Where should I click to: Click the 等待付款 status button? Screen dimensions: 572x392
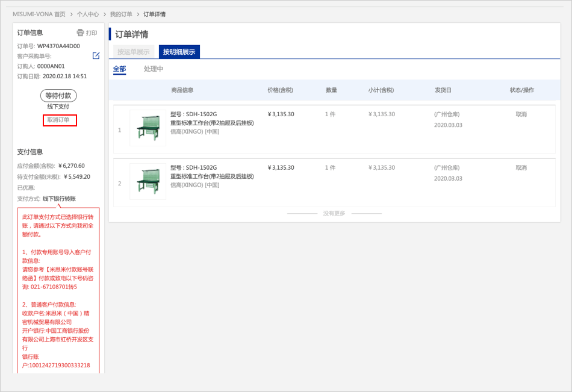(x=58, y=95)
